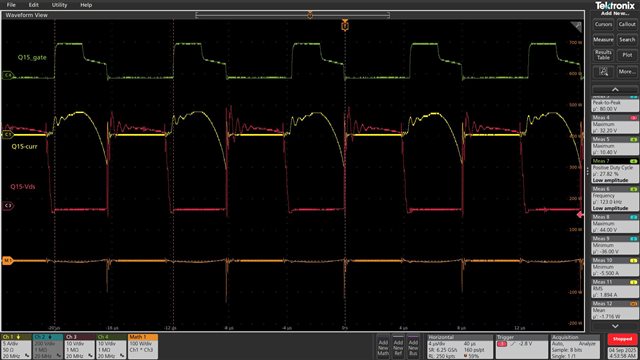Click the Add New Bus button

click(413, 347)
